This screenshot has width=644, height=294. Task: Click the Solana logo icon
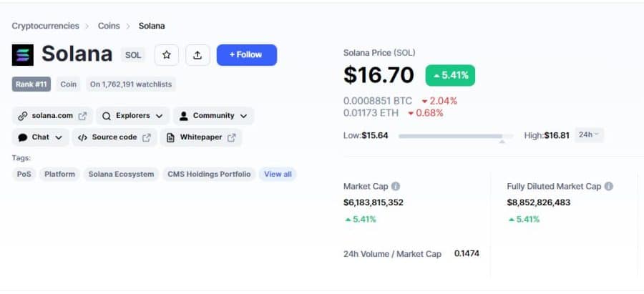click(x=23, y=55)
